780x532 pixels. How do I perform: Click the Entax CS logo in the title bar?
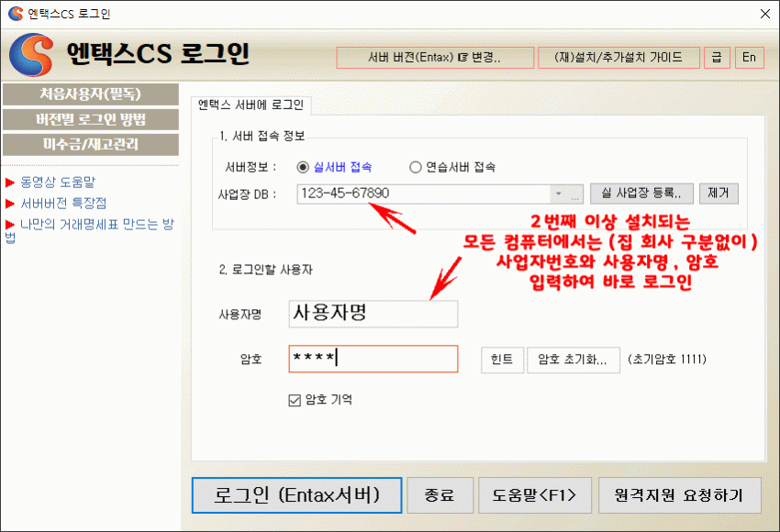tap(16, 14)
